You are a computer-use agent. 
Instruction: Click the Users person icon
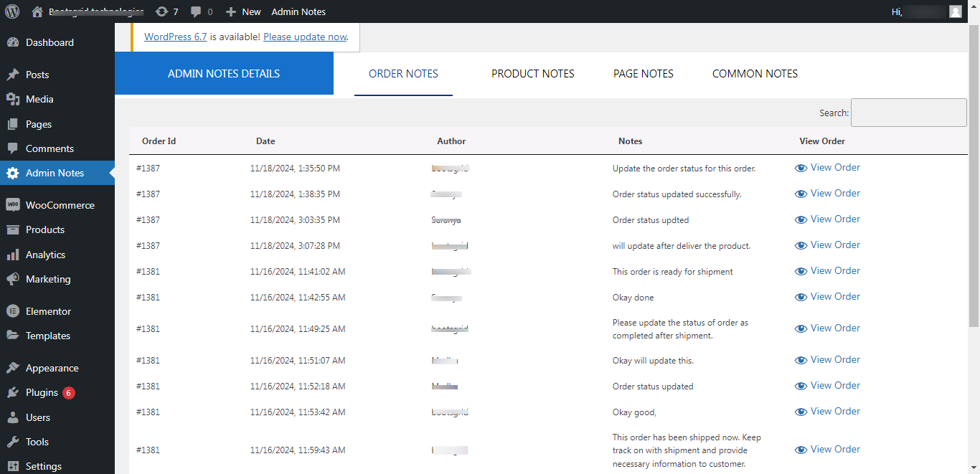(x=13, y=417)
